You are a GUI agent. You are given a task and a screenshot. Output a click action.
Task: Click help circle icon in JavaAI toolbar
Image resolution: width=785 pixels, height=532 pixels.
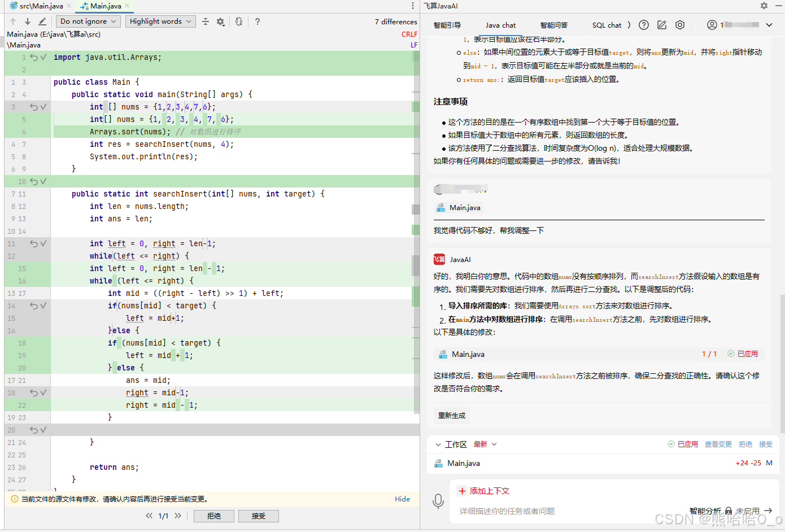click(644, 25)
